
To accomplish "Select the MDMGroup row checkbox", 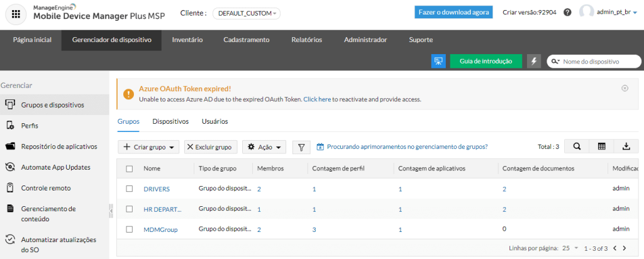I will pos(130,229).
